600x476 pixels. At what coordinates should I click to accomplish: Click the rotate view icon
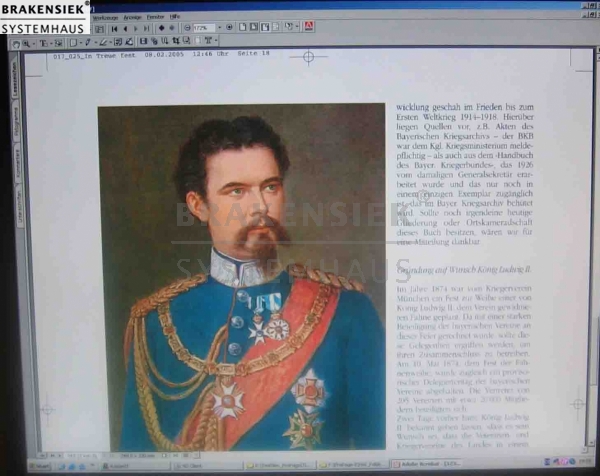tap(289, 27)
